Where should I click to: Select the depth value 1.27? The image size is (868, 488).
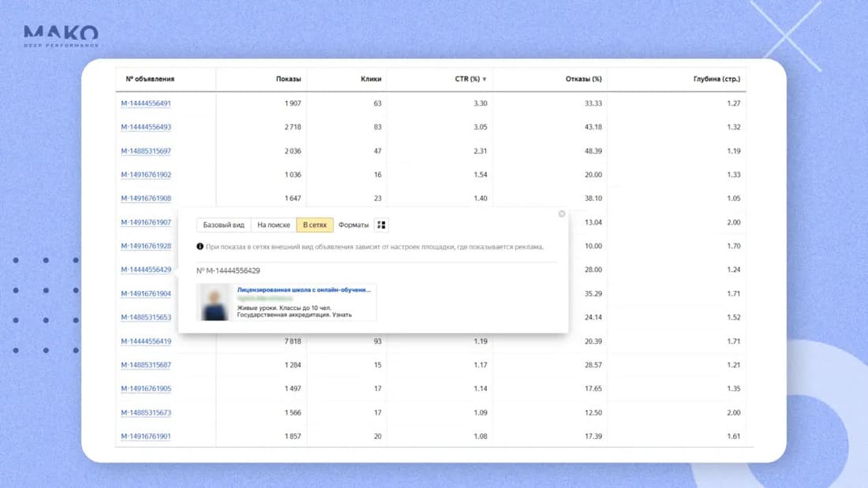tap(734, 103)
